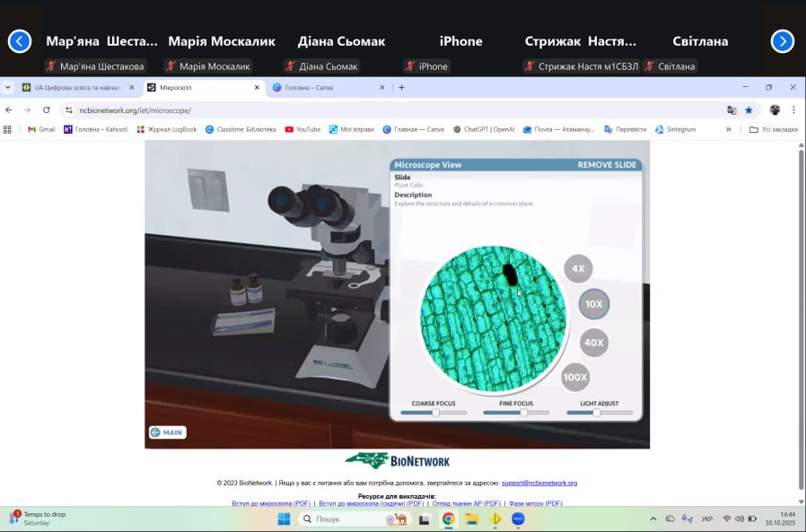Open the YouTube bookmark
806x532 pixels.
pos(302,129)
